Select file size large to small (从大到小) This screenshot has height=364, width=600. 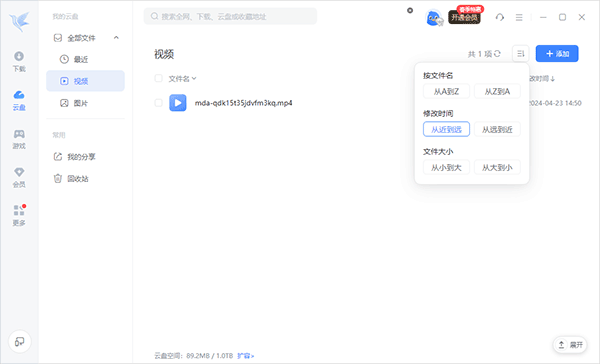(497, 168)
